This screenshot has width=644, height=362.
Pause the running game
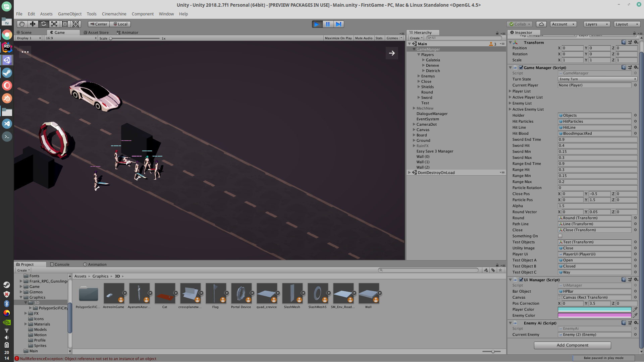coord(328,24)
